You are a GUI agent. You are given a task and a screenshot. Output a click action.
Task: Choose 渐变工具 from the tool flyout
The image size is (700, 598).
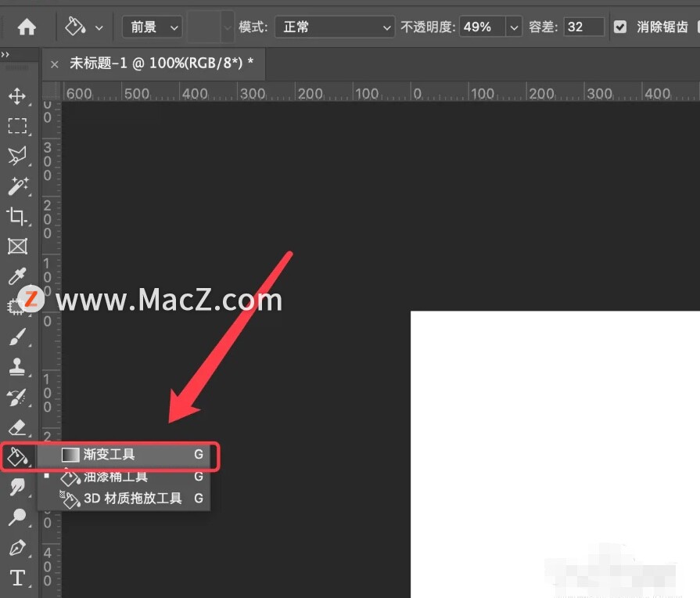click(124, 455)
